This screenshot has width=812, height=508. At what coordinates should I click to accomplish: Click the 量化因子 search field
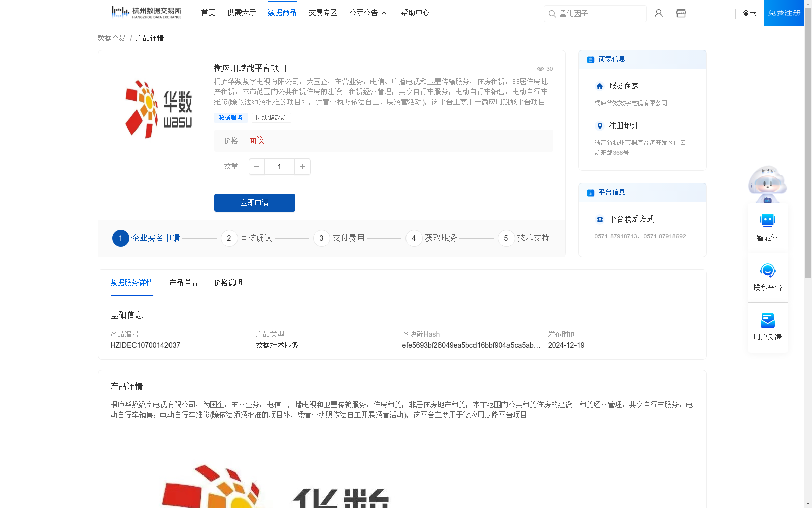coord(595,14)
